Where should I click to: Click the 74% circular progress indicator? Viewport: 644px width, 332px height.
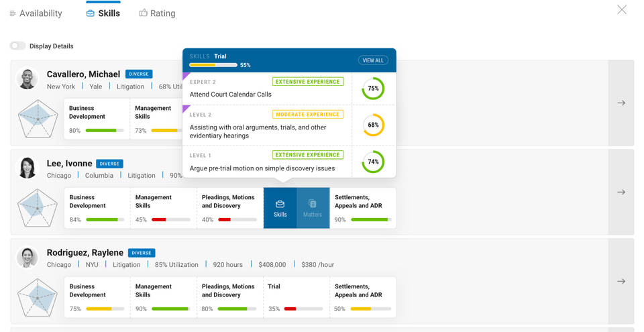tap(373, 162)
